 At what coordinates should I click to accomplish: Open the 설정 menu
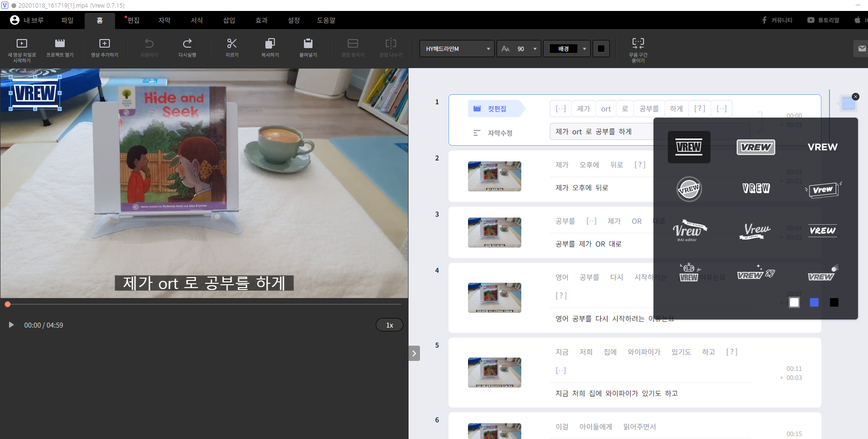[294, 20]
